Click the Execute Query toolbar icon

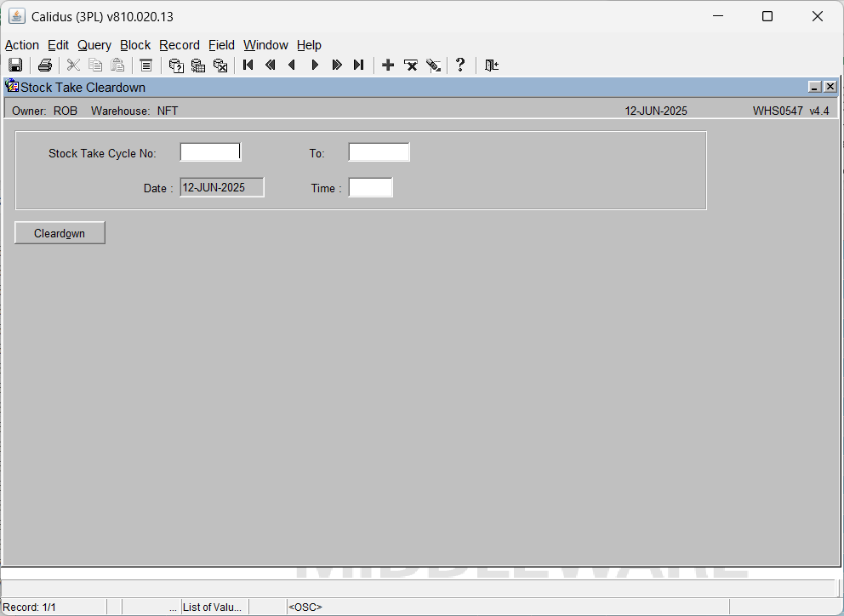pyautogui.click(x=198, y=66)
